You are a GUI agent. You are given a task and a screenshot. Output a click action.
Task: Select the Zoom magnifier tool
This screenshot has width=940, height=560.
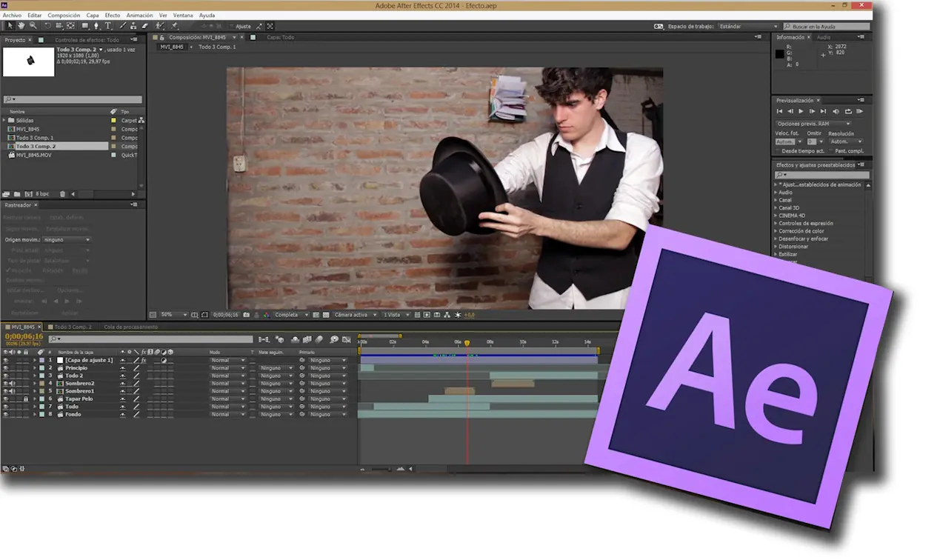coord(33,26)
